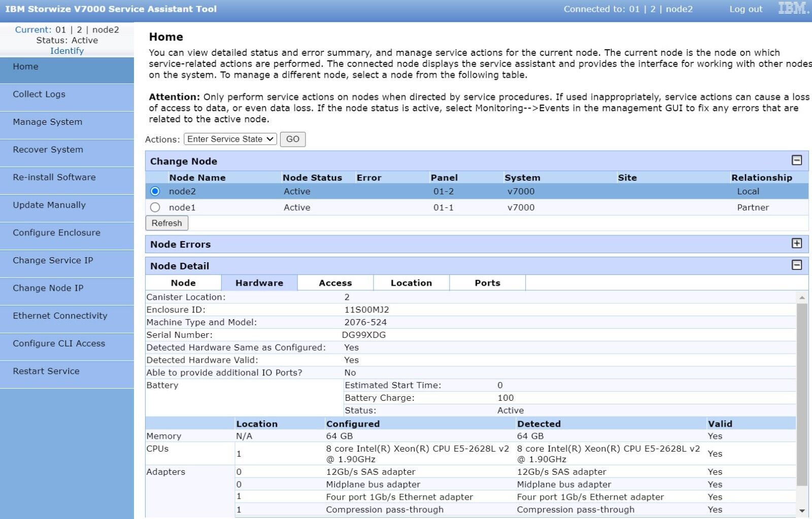Switch to the Node tab
The height and width of the screenshot is (519, 812).
click(x=183, y=283)
